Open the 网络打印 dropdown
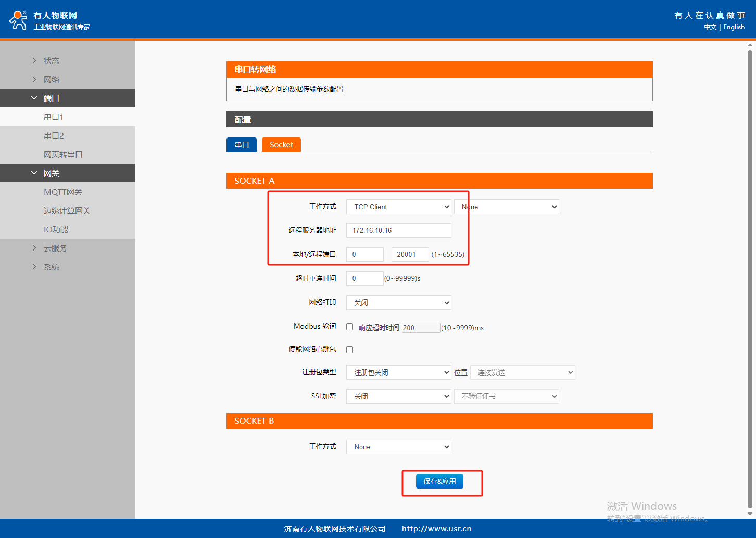This screenshot has width=756, height=538. pyautogui.click(x=399, y=303)
